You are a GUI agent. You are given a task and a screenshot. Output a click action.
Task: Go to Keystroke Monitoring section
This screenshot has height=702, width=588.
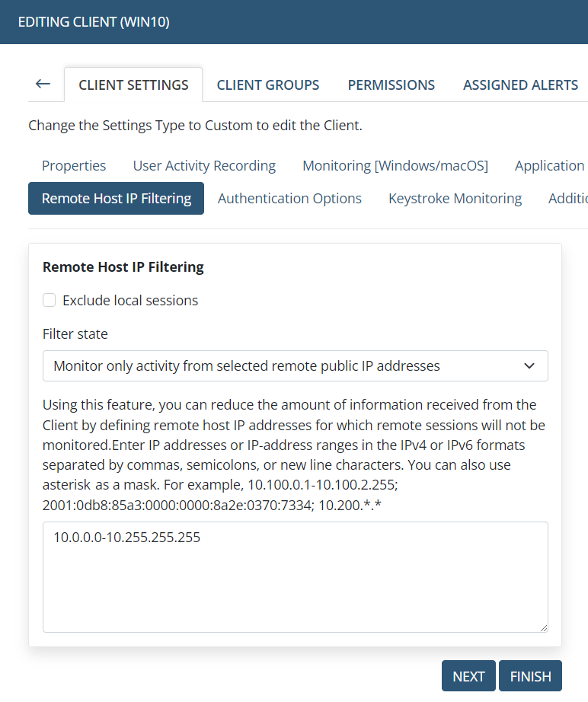[x=455, y=199]
